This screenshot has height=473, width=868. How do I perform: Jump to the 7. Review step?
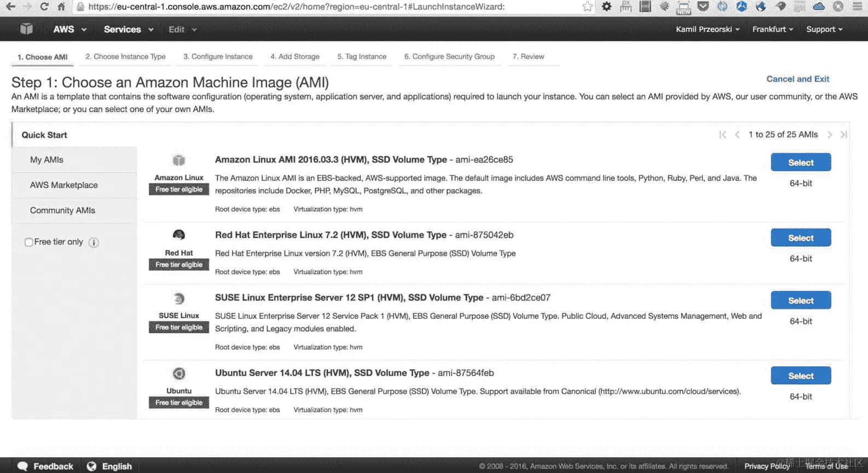click(528, 56)
